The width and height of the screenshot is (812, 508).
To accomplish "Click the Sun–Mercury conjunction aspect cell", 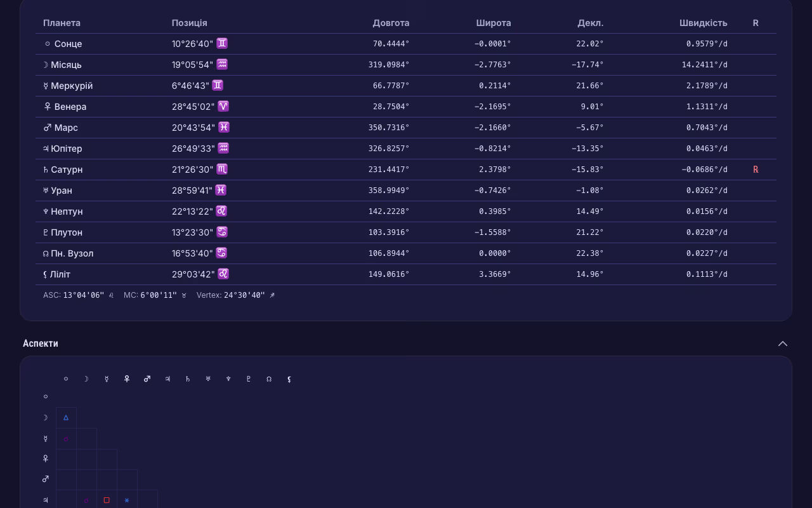I will point(66,439).
